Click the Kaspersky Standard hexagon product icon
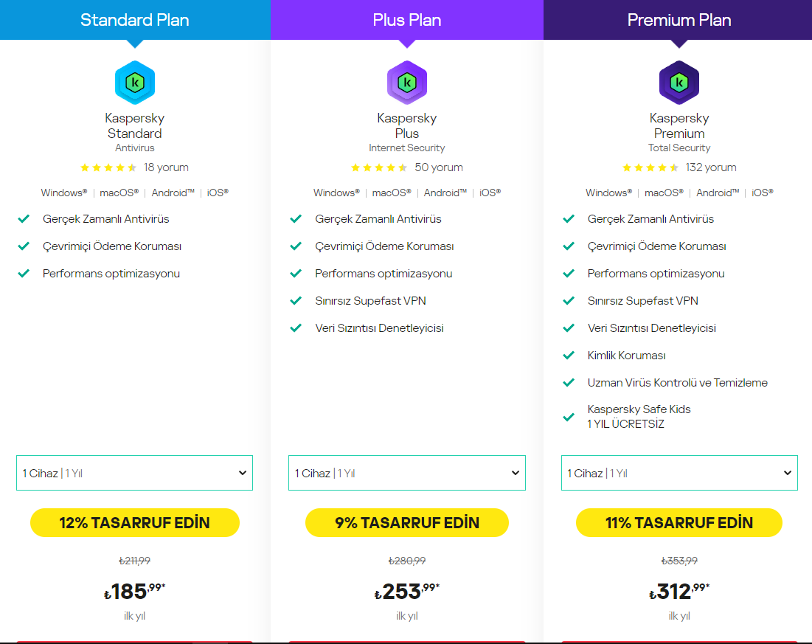The height and width of the screenshot is (644, 812). coord(134,83)
